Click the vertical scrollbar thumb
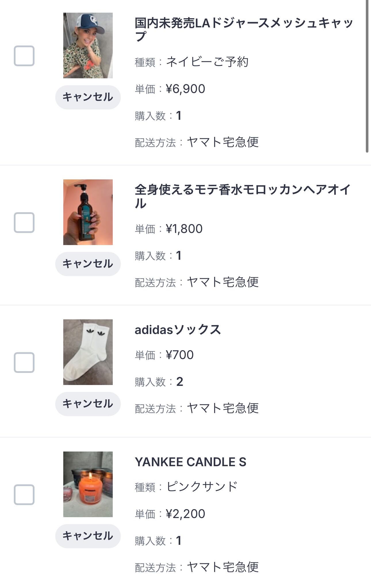The image size is (371, 588). coord(367,76)
